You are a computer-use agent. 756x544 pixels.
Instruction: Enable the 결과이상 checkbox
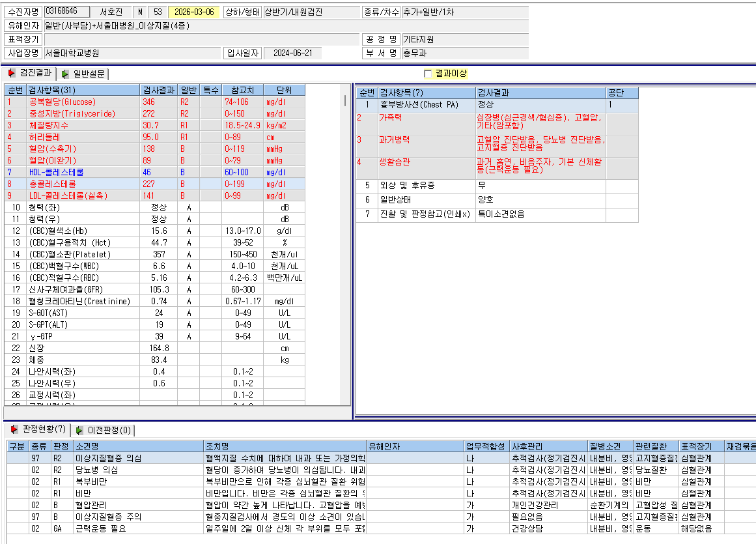pos(428,74)
